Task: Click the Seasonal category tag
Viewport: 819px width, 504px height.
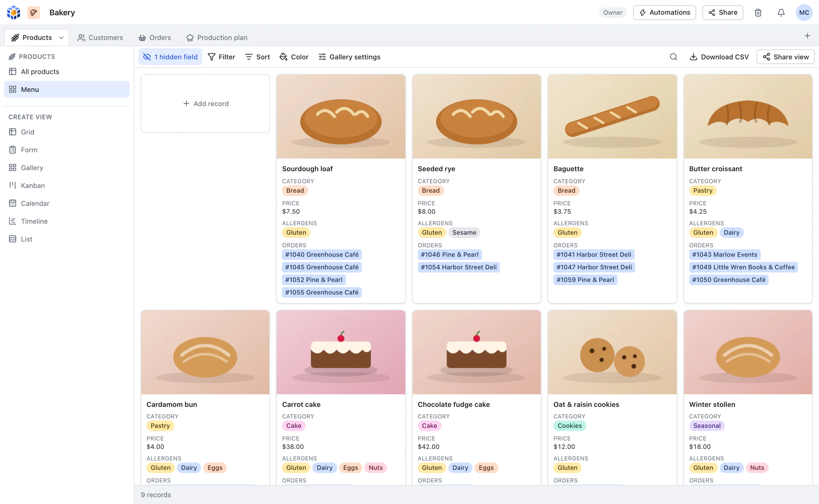Action: pos(707,426)
